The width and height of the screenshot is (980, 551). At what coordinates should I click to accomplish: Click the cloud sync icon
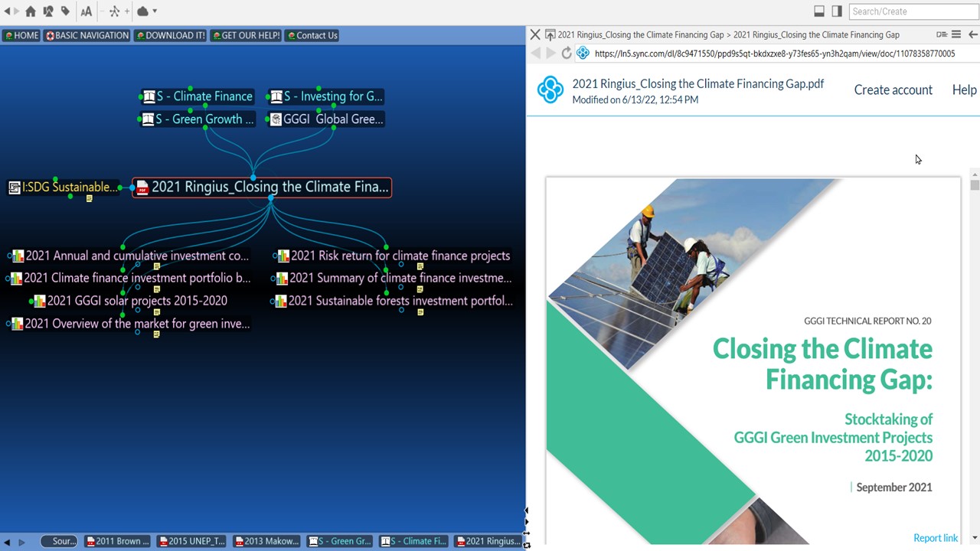(142, 11)
